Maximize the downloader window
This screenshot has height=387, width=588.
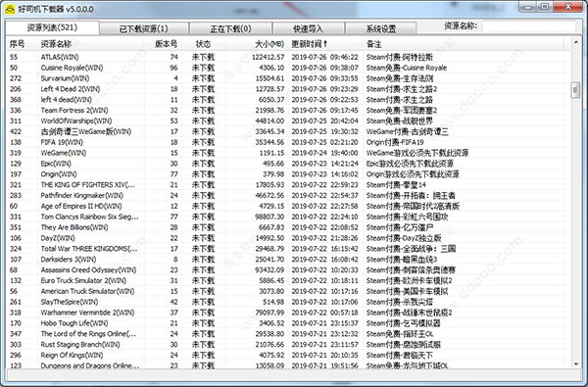[x=545, y=7]
